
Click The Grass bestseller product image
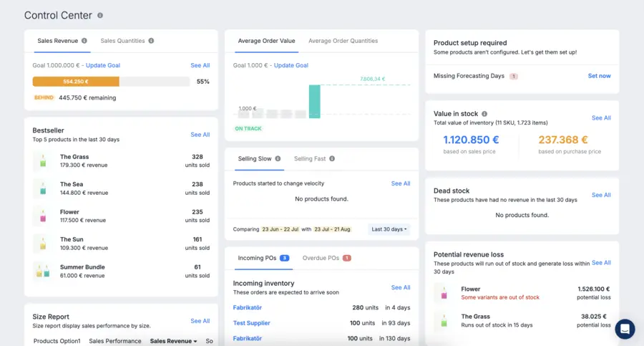coord(43,161)
